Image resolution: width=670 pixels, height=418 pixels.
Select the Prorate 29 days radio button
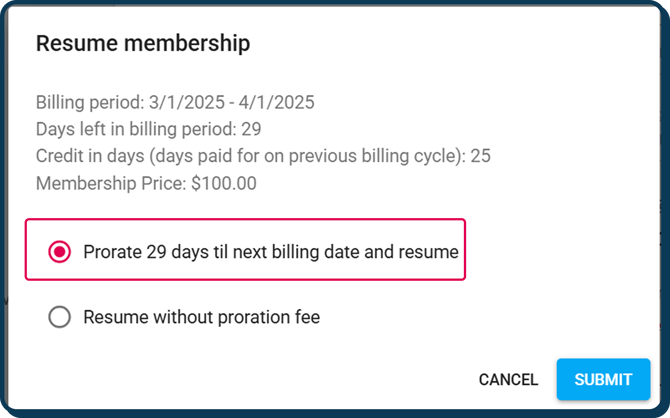(60, 252)
